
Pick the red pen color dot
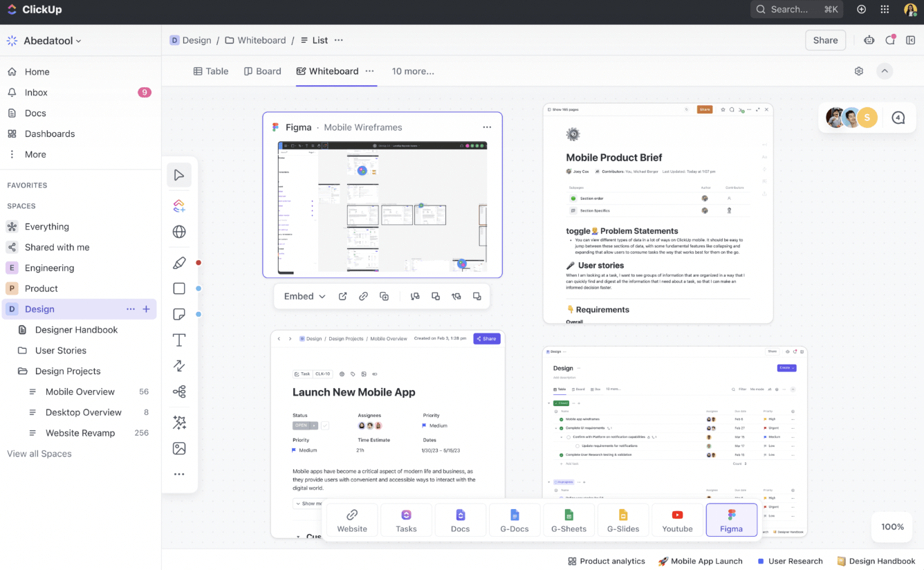click(198, 263)
